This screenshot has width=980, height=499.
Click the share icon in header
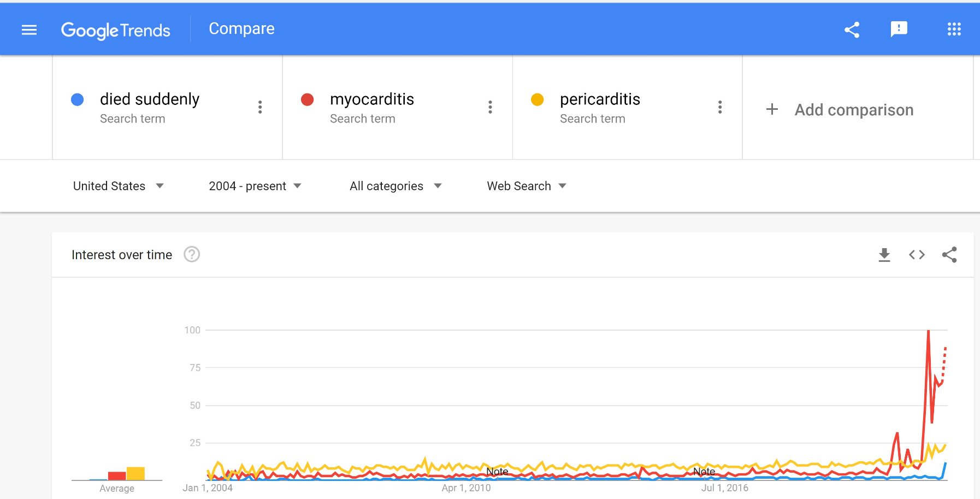(852, 30)
